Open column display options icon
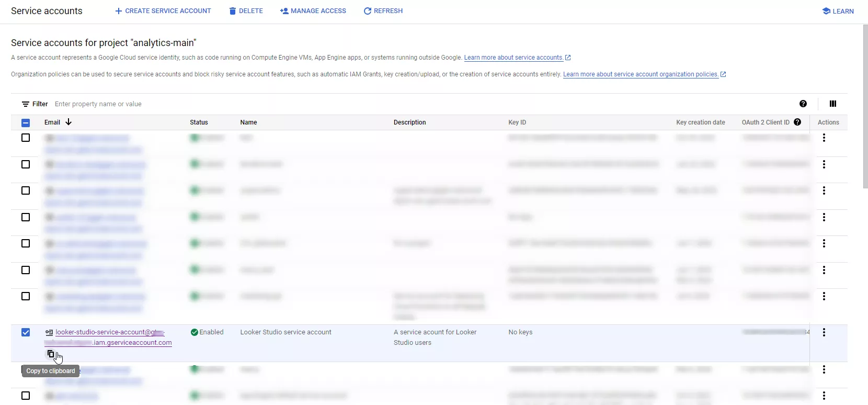This screenshot has width=868, height=405. tap(833, 104)
